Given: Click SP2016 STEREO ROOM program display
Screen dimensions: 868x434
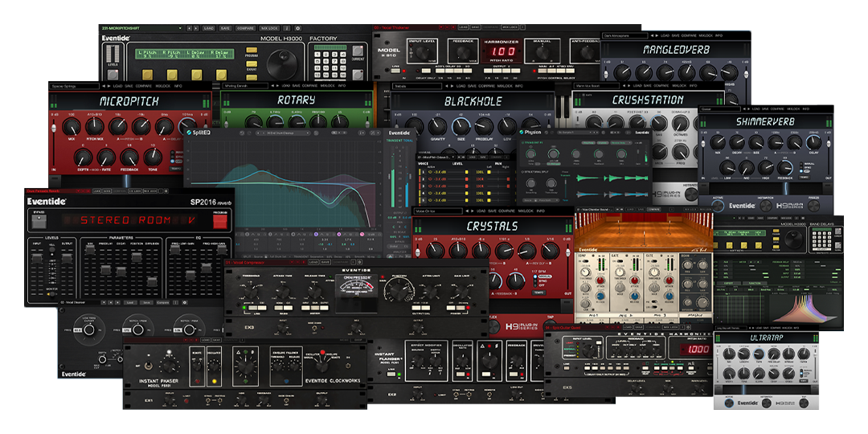Looking at the screenshot, I should [130, 220].
